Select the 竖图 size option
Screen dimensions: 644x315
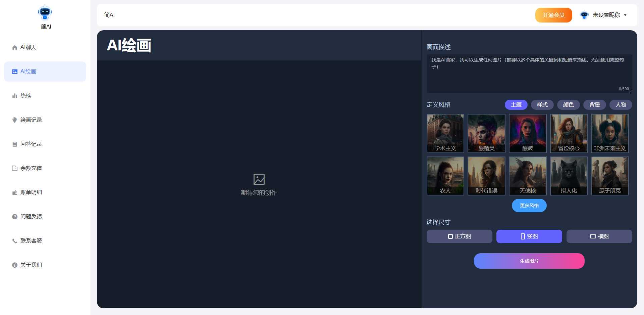(529, 236)
